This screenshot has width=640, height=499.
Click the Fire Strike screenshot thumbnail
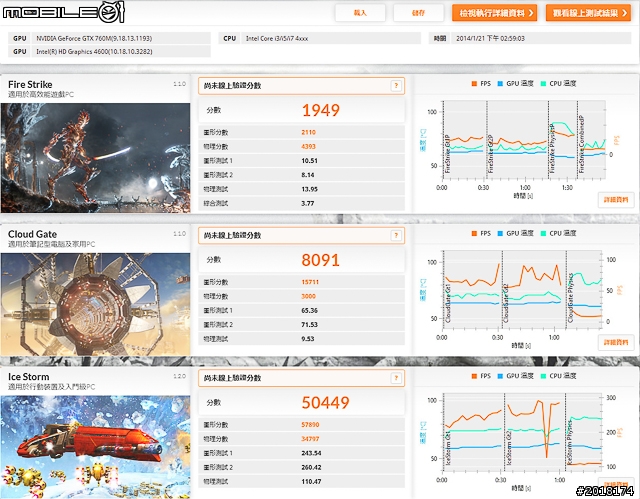click(x=96, y=158)
